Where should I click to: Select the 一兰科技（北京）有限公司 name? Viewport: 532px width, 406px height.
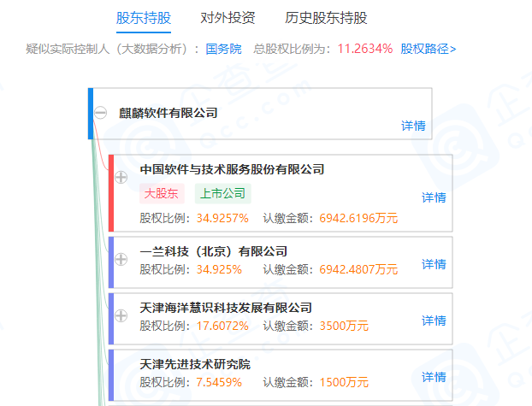pyautogui.click(x=214, y=251)
